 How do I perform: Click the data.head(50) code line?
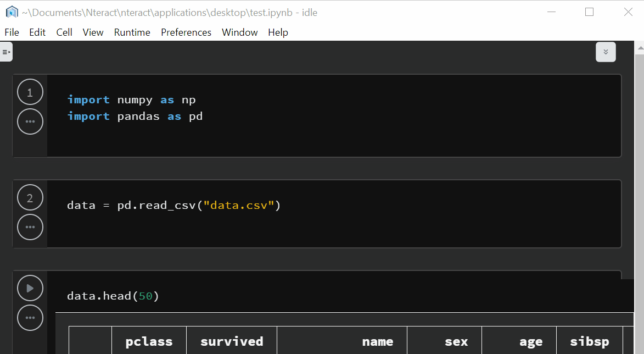coord(113,296)
